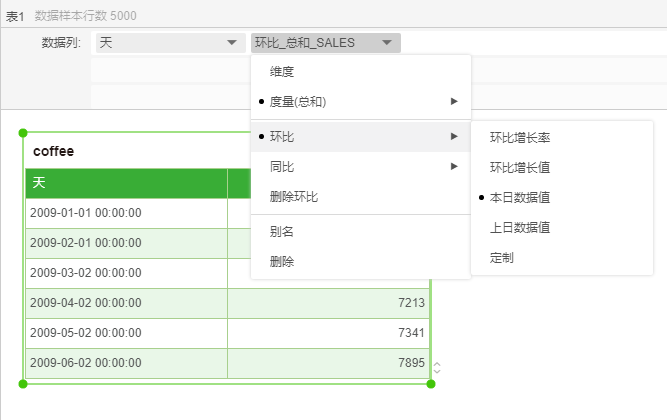Select 删除 menu item

coord(282,261)
